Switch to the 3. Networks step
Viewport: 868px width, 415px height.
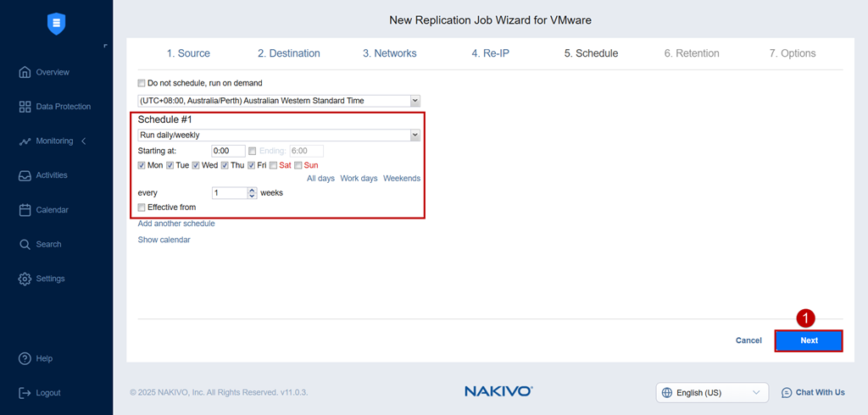click(390, 53)
